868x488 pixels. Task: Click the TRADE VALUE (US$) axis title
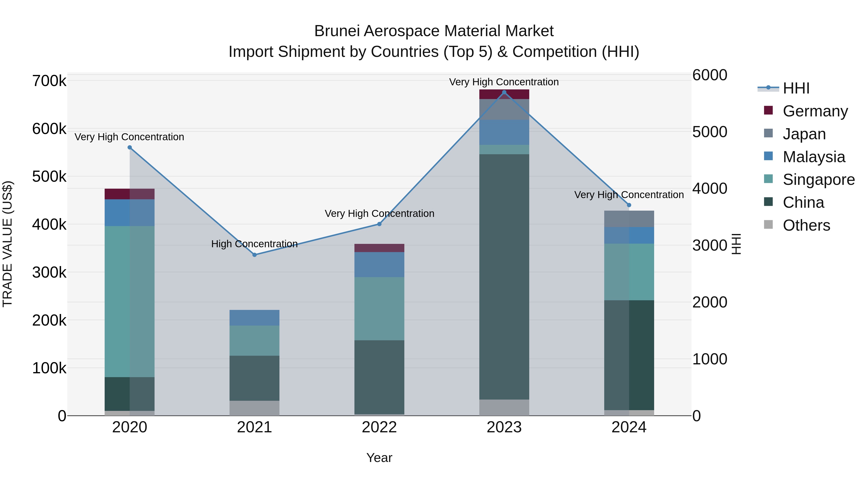point(7,244)
